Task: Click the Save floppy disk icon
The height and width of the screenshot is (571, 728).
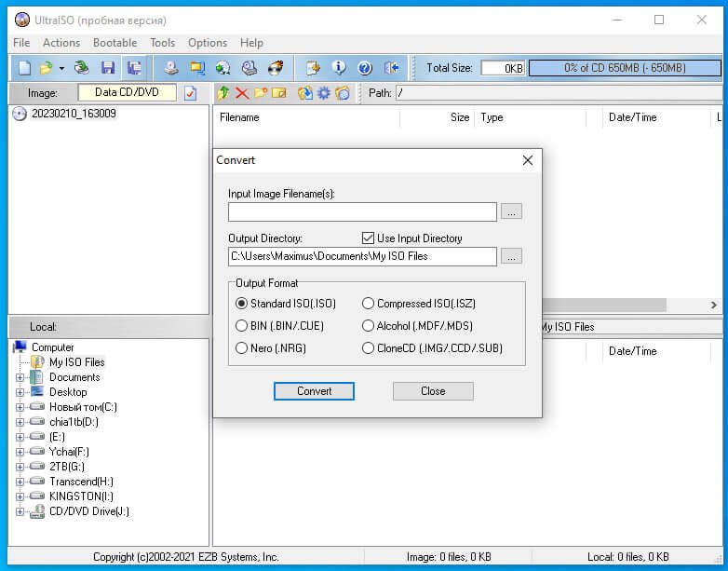Action: [x=108, y=68]
